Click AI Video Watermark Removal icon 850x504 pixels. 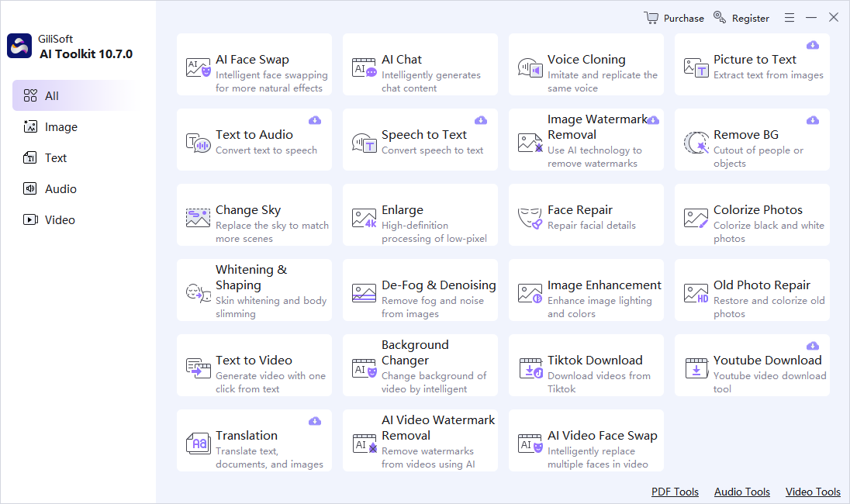click(364, 444)
